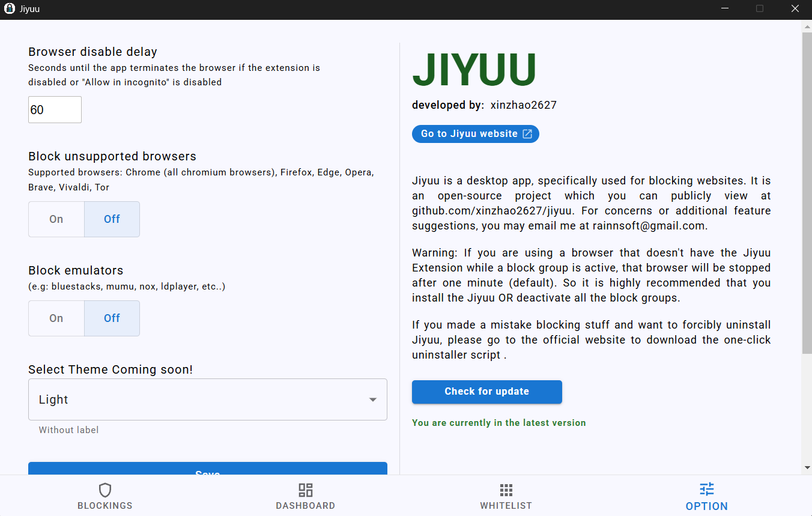Click the Option sliders icon
Viewport: 812px width, 516px height.
(x=707, y=489)
